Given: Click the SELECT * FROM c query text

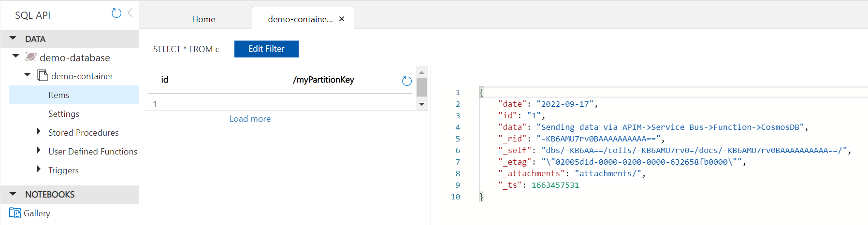Looking at the screenshot, I should pyautogui.click(x=186, y=49).
